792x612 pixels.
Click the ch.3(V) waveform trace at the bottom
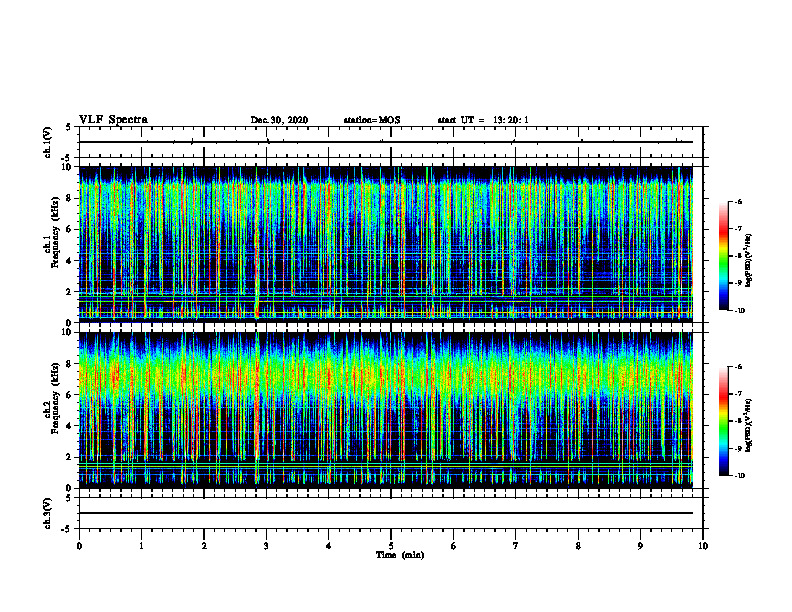click(386, 513)
